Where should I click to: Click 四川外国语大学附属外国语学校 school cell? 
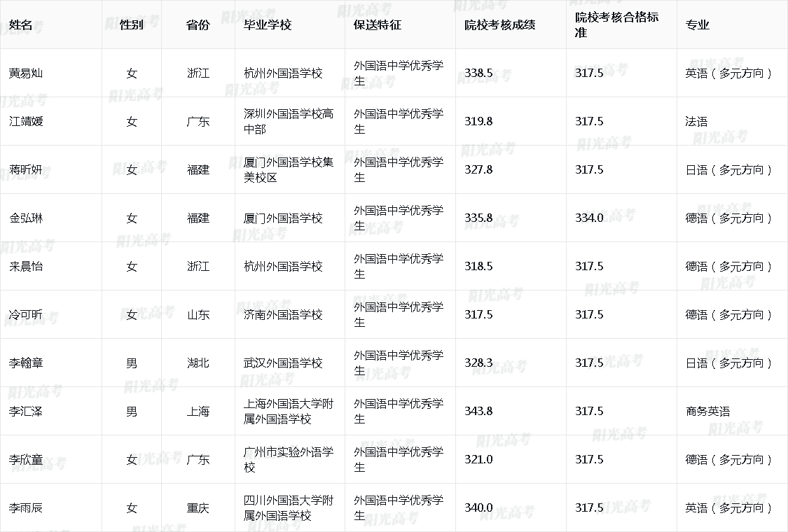[x=289, y=508]
